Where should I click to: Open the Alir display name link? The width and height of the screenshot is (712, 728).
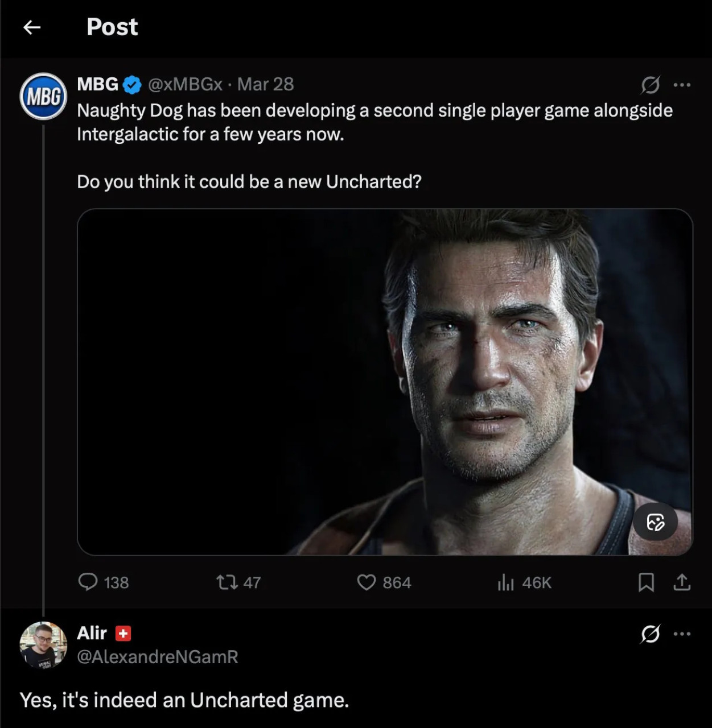(92, 633)
